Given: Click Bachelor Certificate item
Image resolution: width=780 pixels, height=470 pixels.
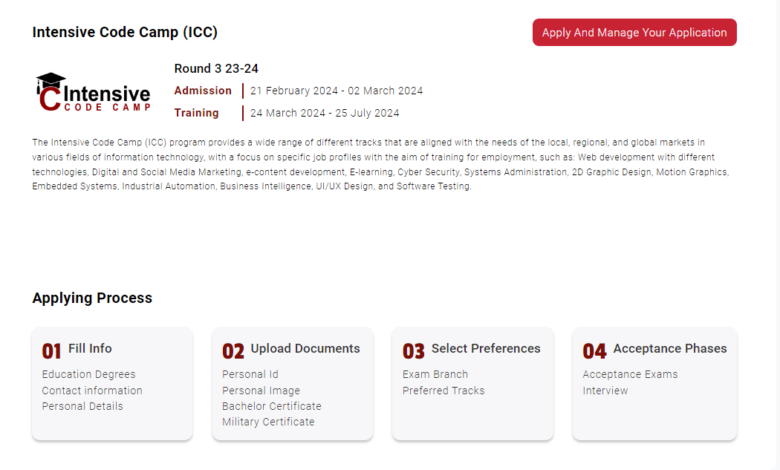Looking at the screenshot, I should coord(272,406).
